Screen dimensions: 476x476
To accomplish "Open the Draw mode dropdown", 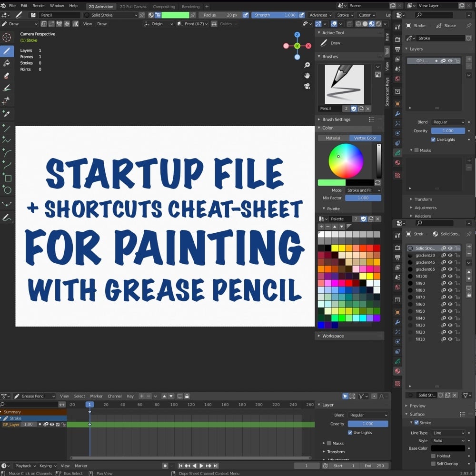I will coord(20,24).
